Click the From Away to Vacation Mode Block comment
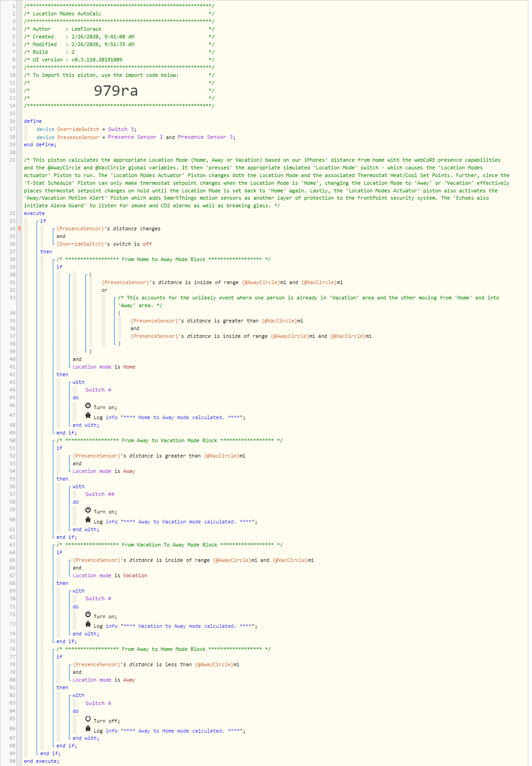Image resolution: width=532 pixels, height=766 pixels. click(x=169, y=440)
